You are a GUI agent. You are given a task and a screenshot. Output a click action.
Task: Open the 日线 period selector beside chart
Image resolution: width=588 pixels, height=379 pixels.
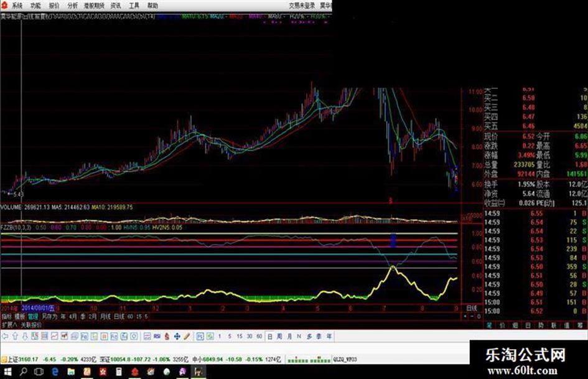tap(472, 308)
